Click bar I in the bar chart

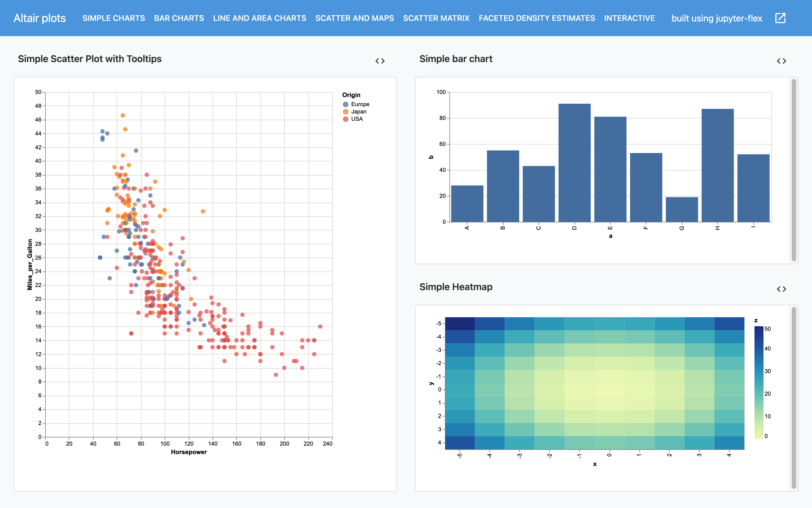pyautogui.click(x=753, y=188)
